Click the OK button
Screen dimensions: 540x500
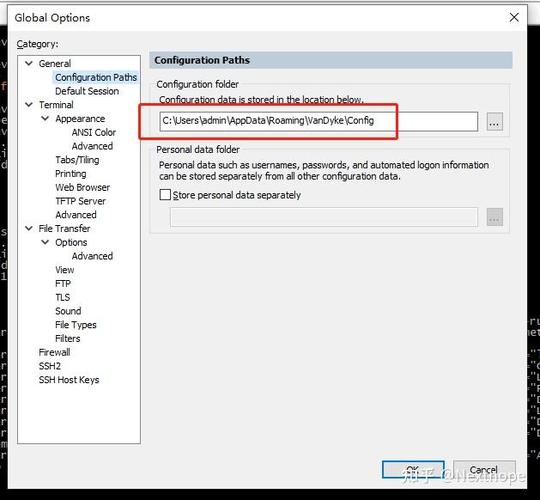[x=413, y=470]
